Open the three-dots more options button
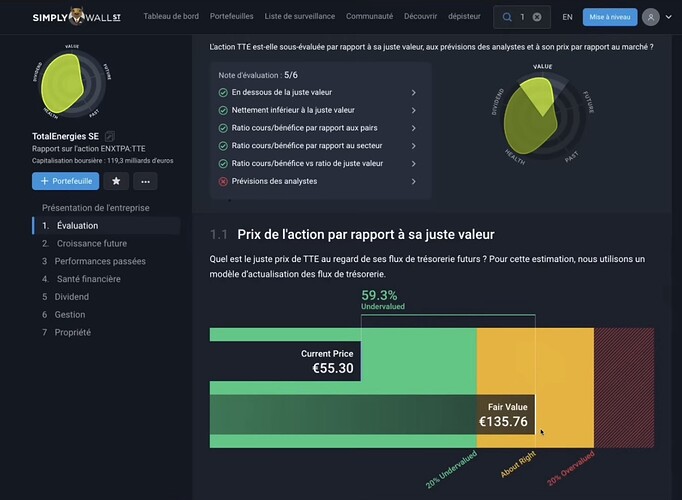 click(x=145, y=181)
